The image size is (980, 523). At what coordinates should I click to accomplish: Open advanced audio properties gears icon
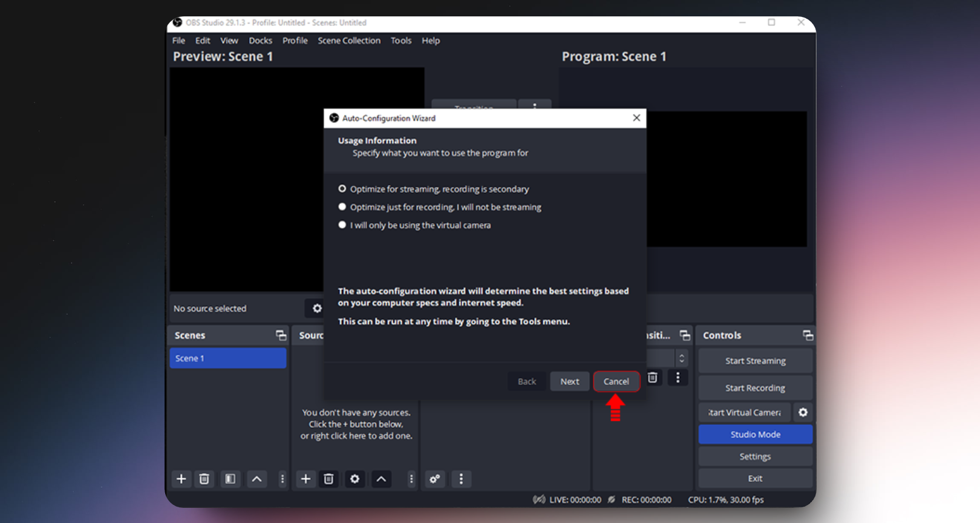[434, 479]
